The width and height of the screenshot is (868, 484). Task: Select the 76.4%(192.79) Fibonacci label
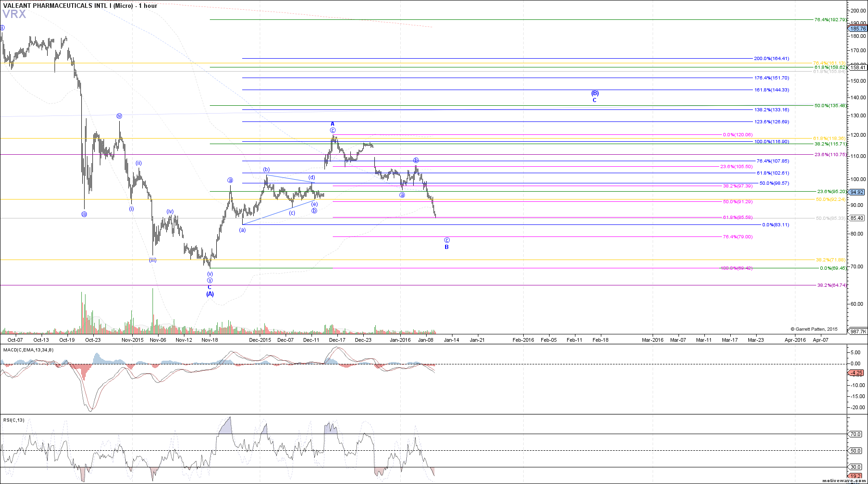(830, 20)
